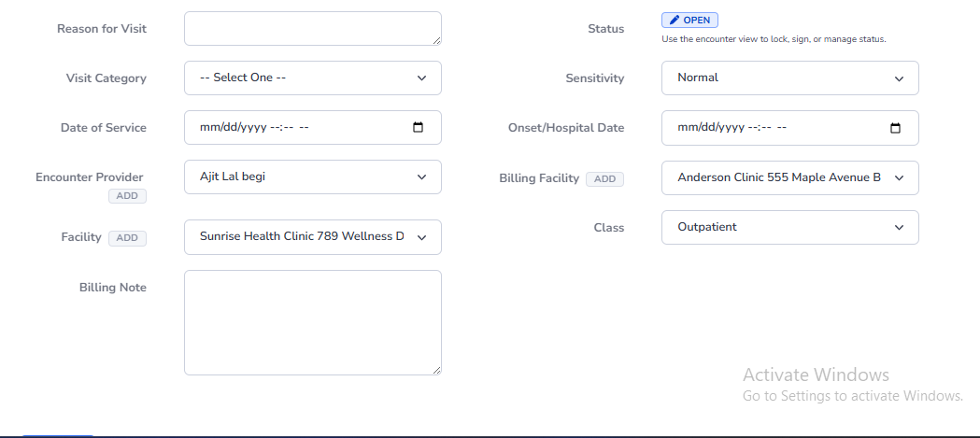The height and width of the screenshot is (438, 980).
Task: Focus the Date of Service month field
Action: click(208, 128)
